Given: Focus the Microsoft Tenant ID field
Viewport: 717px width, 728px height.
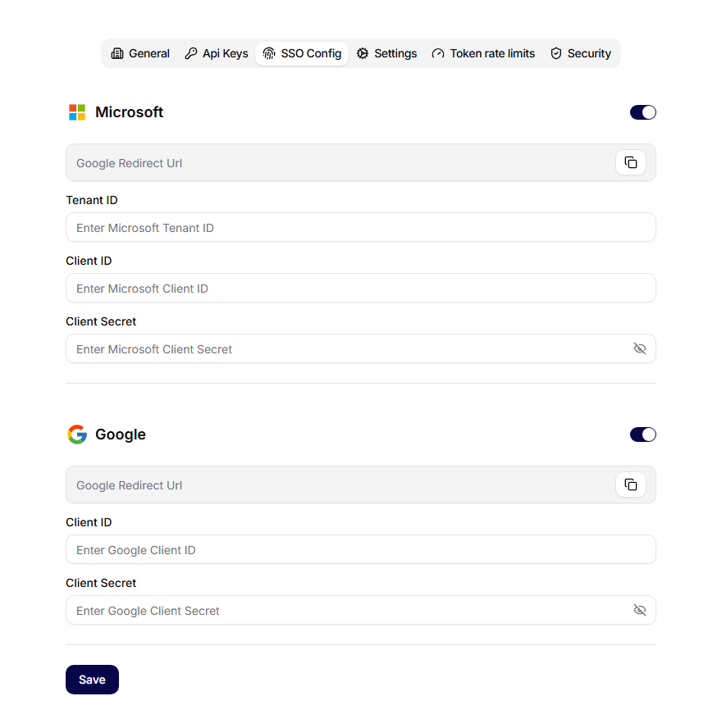Looking at the screenshot, I should point(361,228).
